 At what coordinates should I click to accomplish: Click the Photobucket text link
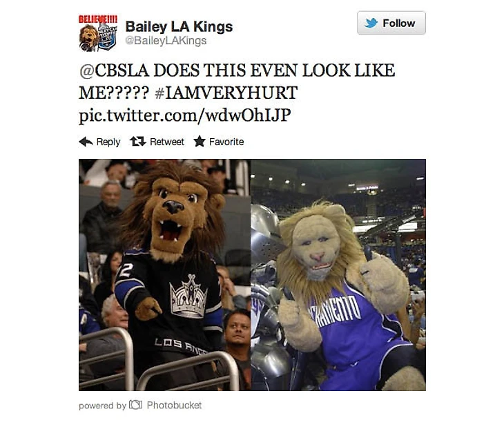pos(174,405)
